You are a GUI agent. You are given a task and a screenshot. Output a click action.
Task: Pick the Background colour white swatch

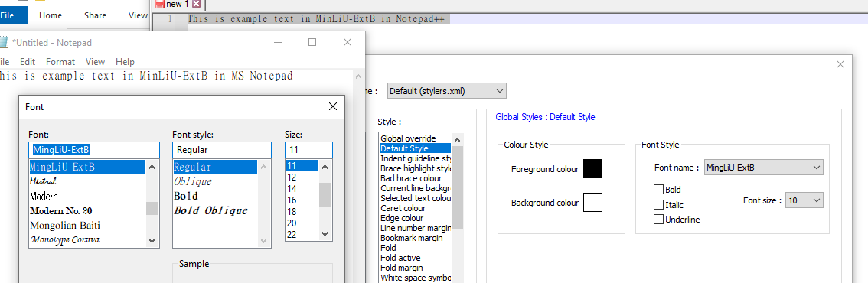[592, 202]
